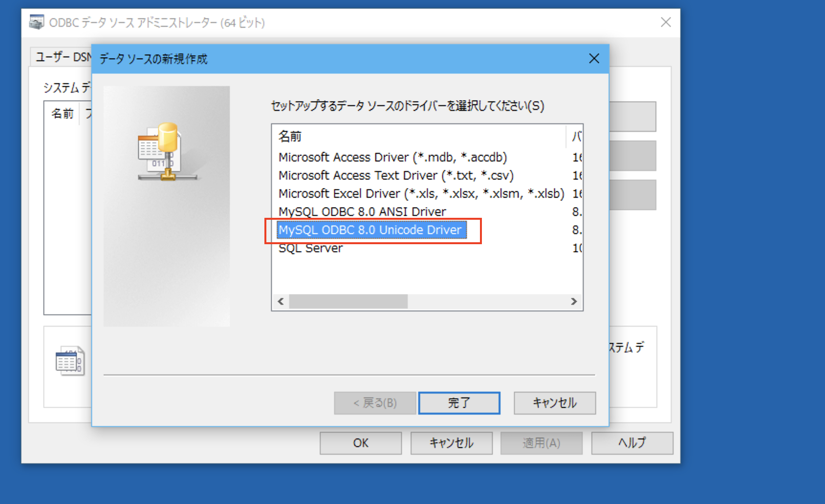Click the ODBC administrator title bar icon

37,22
